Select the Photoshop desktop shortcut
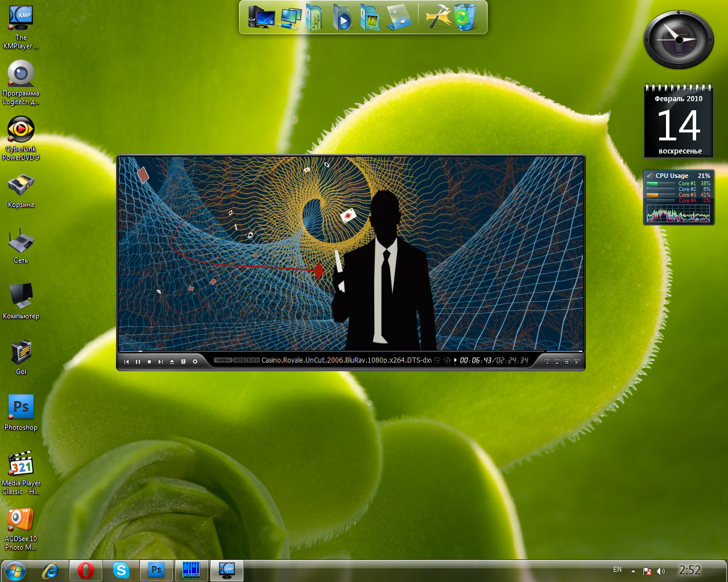 click(21, 413)
